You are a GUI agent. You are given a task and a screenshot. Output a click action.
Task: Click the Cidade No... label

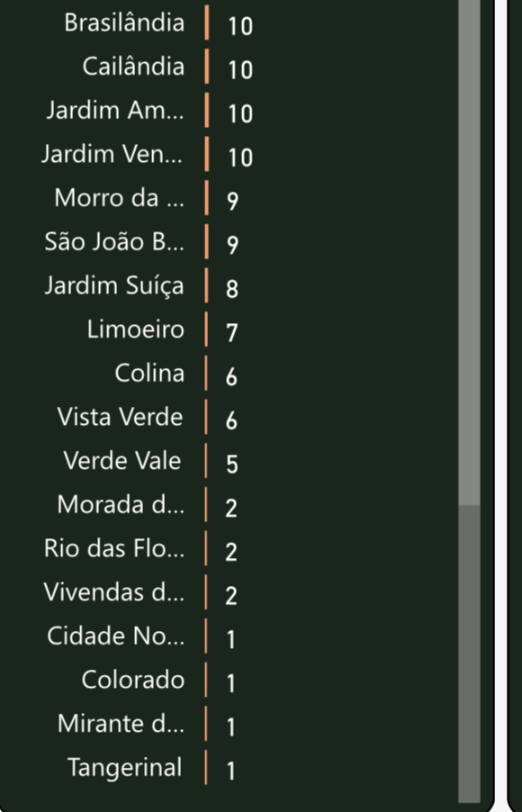pyautogui.click(x=115, y=636)
